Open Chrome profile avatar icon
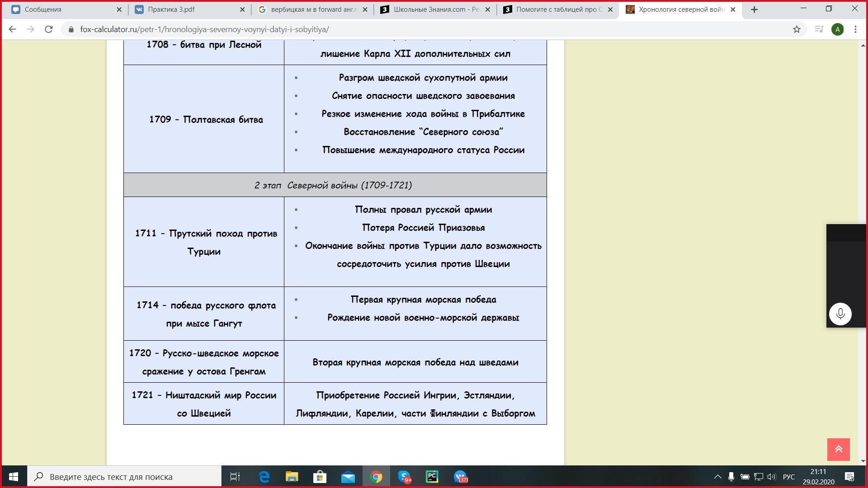Viewport: 868px width, 488px height. click(837, 29)
